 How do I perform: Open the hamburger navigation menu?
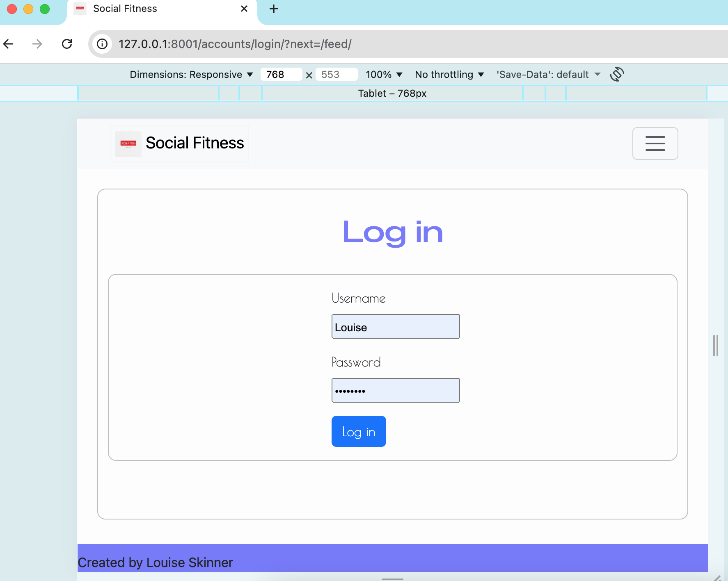(x=655, y=144)
